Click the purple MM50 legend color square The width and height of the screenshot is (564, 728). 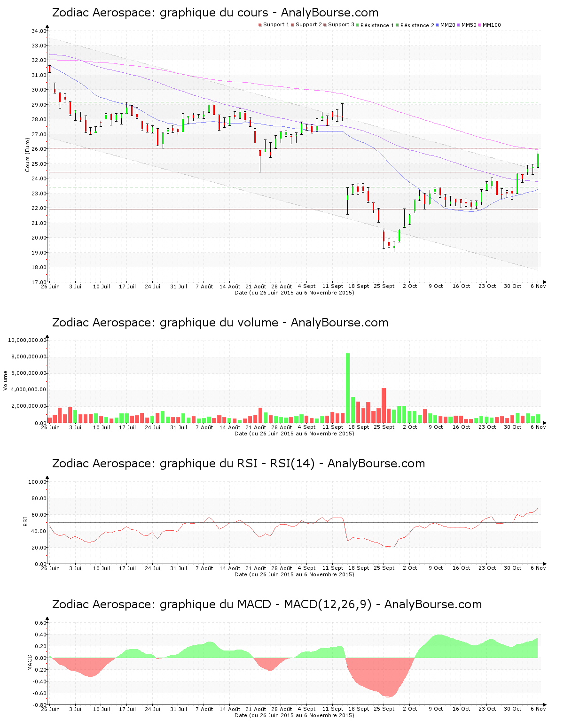460,25
